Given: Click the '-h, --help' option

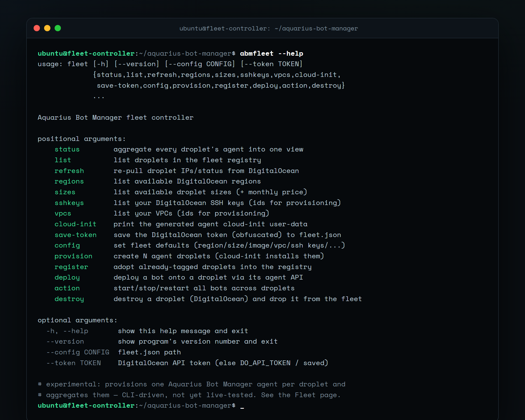Looking at the screenshot, I should (x=67, y=331).
